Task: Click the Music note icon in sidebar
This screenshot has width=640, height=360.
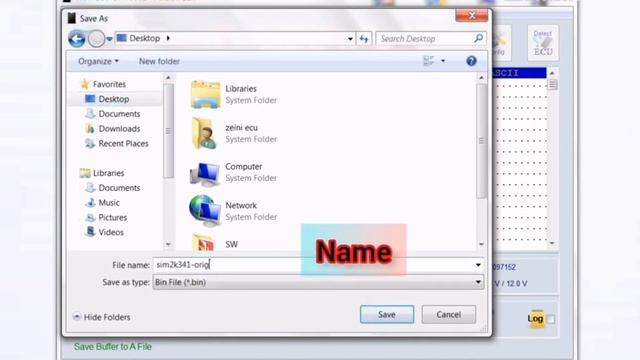Action: (x=90, y=202)
